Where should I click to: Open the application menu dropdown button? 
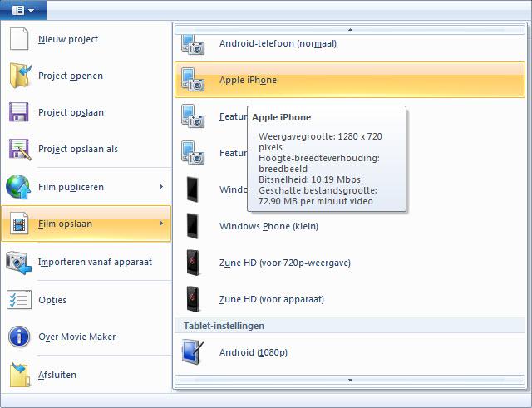click(x=22, y=10)
